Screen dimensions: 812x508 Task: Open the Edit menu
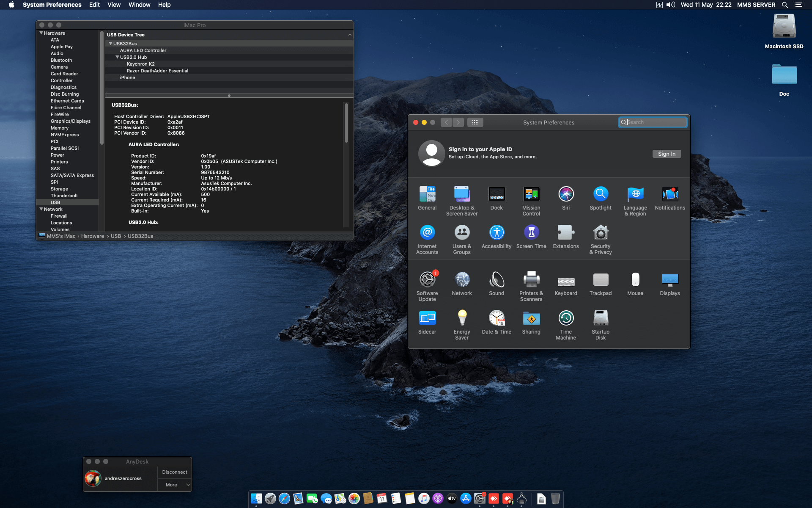94,5
